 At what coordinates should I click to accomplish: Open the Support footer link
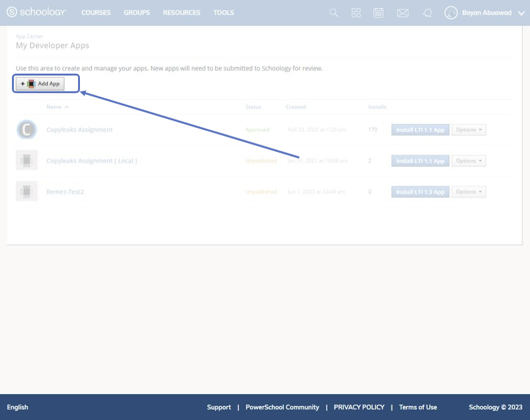(218, 407)
